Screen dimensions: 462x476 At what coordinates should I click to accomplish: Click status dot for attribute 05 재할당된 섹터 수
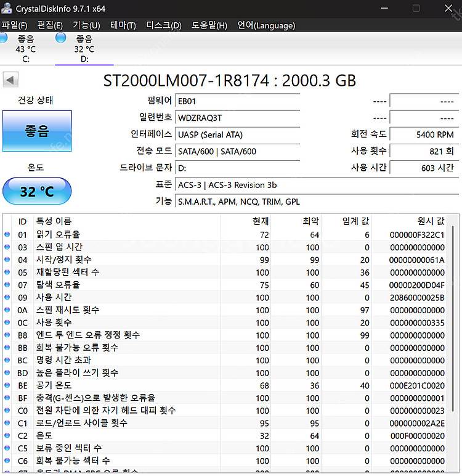7,273
